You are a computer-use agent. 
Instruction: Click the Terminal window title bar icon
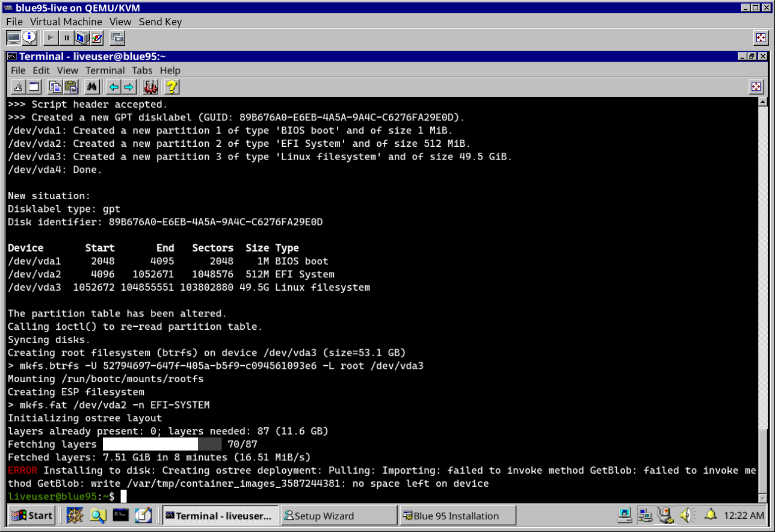12,57
